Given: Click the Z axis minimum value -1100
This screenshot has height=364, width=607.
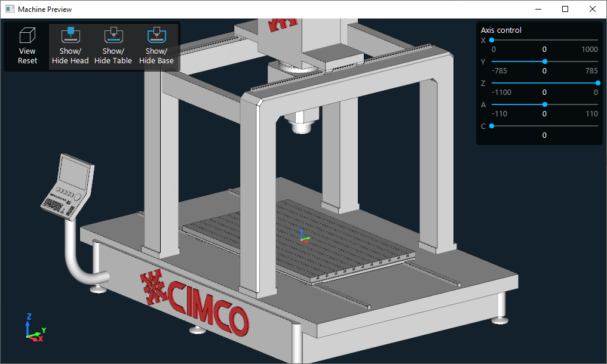Looking at the screenshot, I should [501, 92].
